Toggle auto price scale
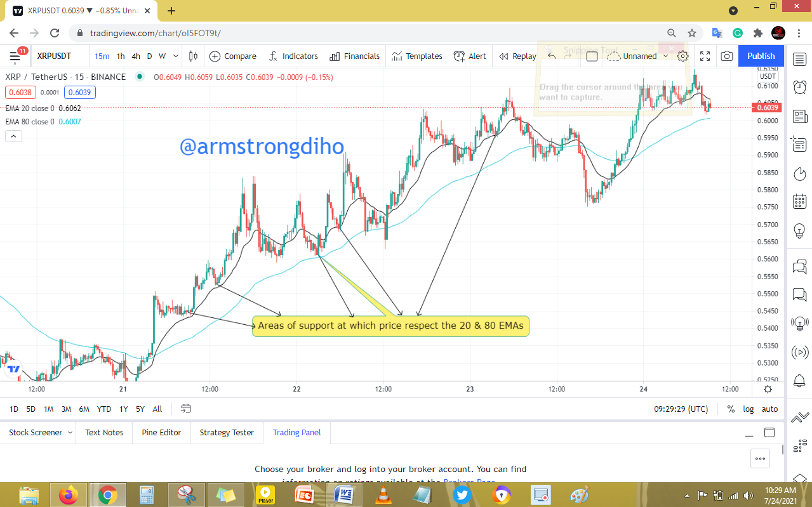Viewport: 812px width, 507px height. click(769, 409)
